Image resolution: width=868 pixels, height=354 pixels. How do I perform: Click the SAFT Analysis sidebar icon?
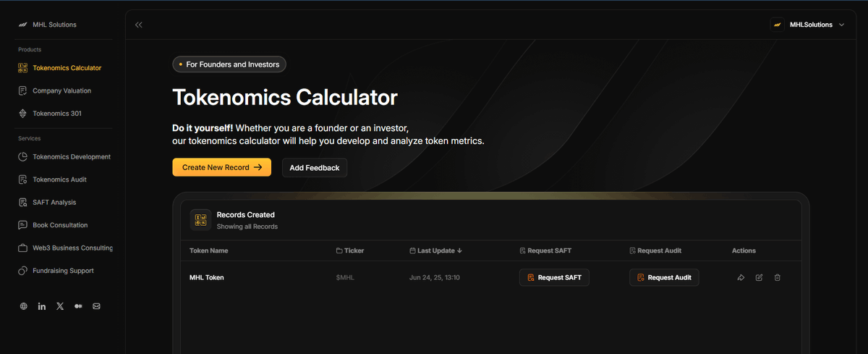pos(23,202)
